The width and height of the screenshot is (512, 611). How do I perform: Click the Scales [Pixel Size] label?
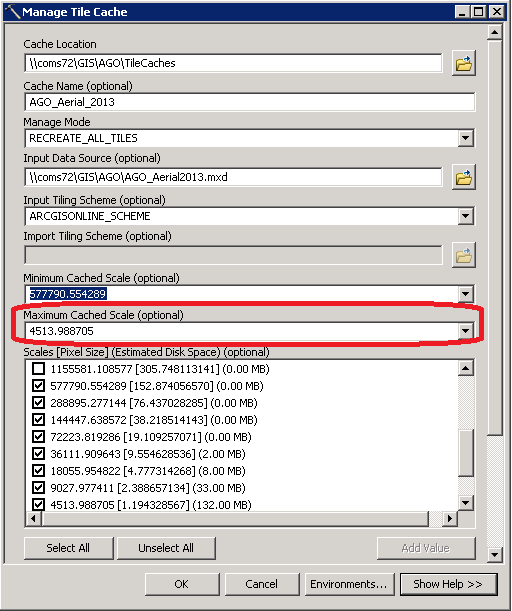pos(146,352)
